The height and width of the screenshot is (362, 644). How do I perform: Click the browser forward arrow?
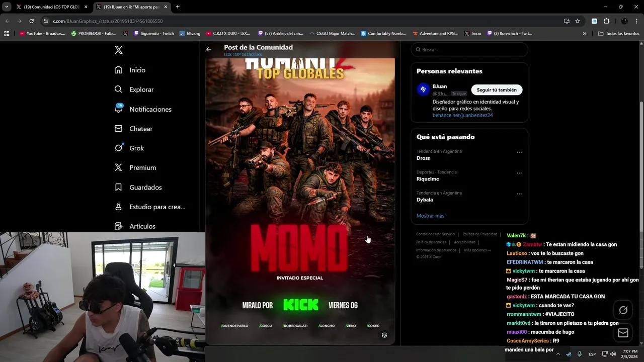19,21
